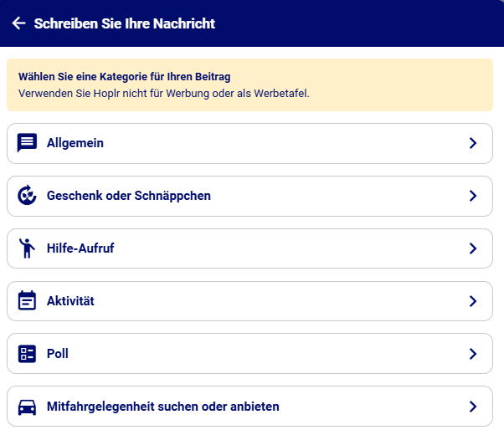Select Mitfahrgelegenheit suchen oder anbieten text
This screenshot has height=435, width=504.
tap(163, 407)
